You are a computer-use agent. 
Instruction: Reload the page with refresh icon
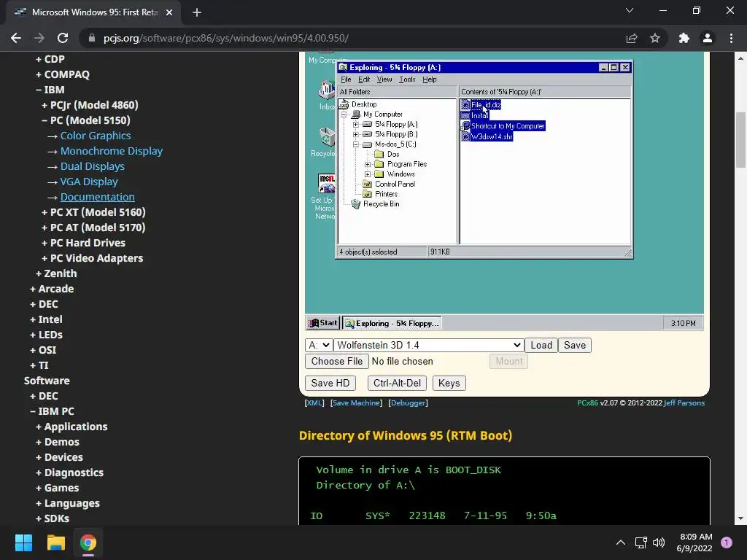(x=63, y=38)
